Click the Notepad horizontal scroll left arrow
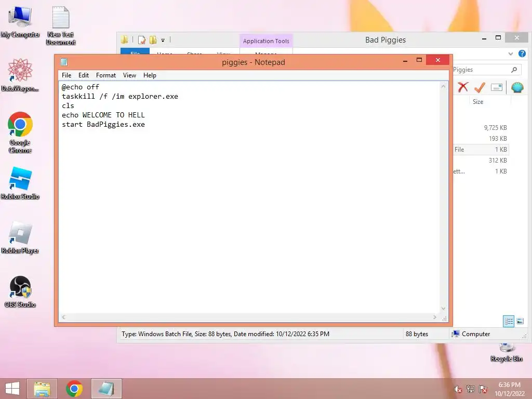This screenshot has width=532, height=399. point(63,317)
